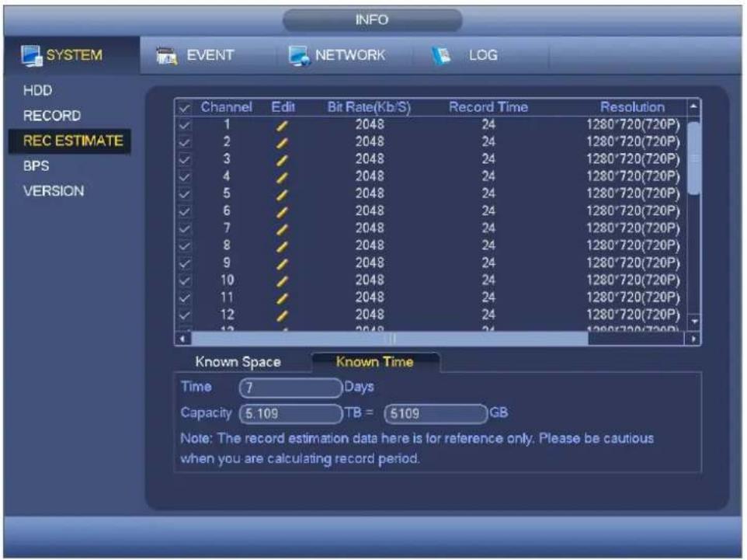Uncheck channel 10 checkbox
Image resolution: width=747 pixels, height=560 pixels.
184,280
